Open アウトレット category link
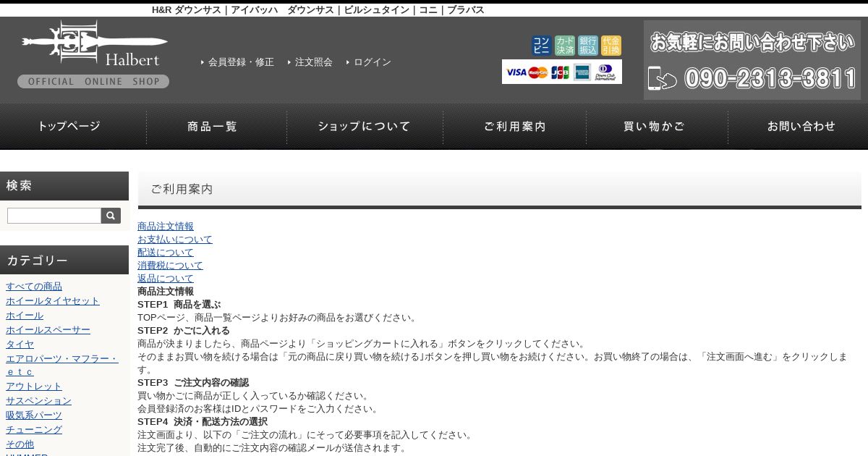The height and width of the screenshot is (456, 868). (x=34, y=387)
